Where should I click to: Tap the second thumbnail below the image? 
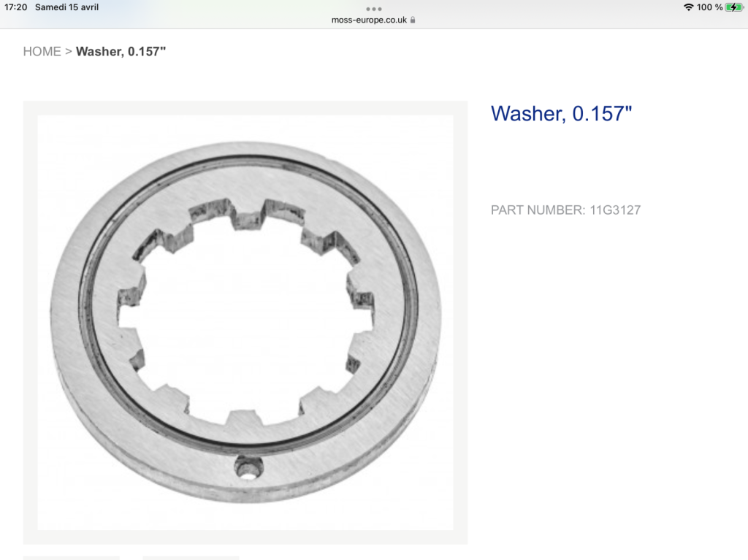click(x=191, y=558)
